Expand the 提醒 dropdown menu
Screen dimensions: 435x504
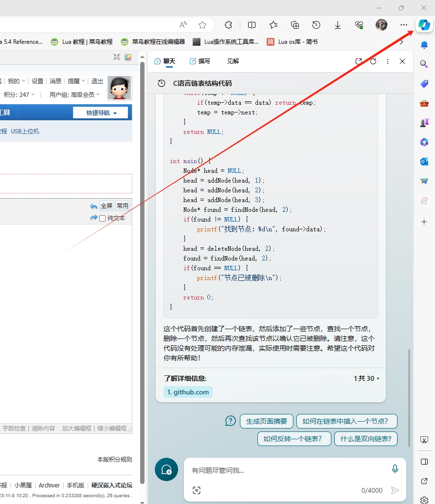coord(76,81)
